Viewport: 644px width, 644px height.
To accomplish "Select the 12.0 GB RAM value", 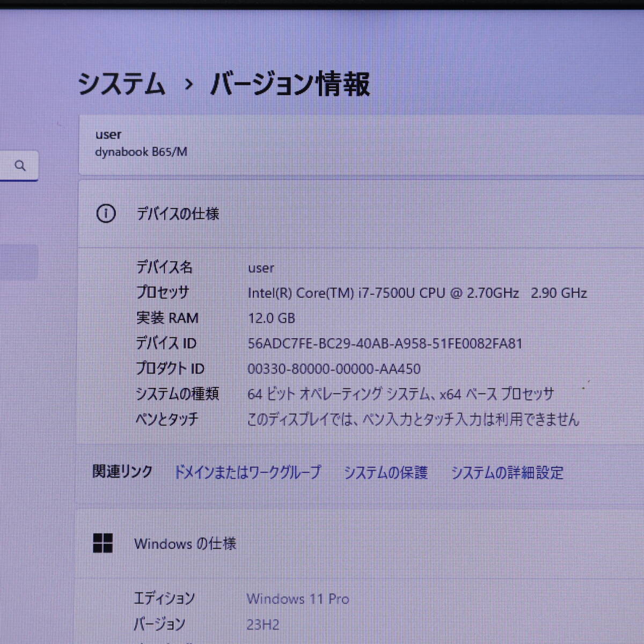I will [x=271, y=318].
